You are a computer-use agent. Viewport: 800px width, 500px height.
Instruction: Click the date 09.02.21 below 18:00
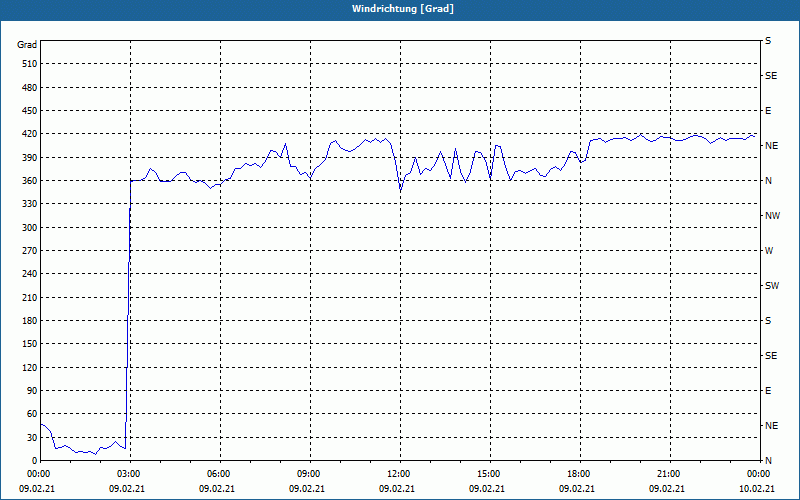(x=577, y=489)
